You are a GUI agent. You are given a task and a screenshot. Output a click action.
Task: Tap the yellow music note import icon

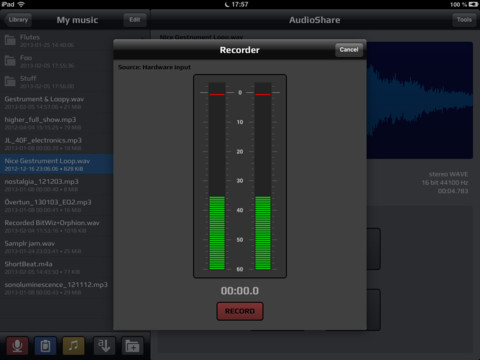click(73, 346)
